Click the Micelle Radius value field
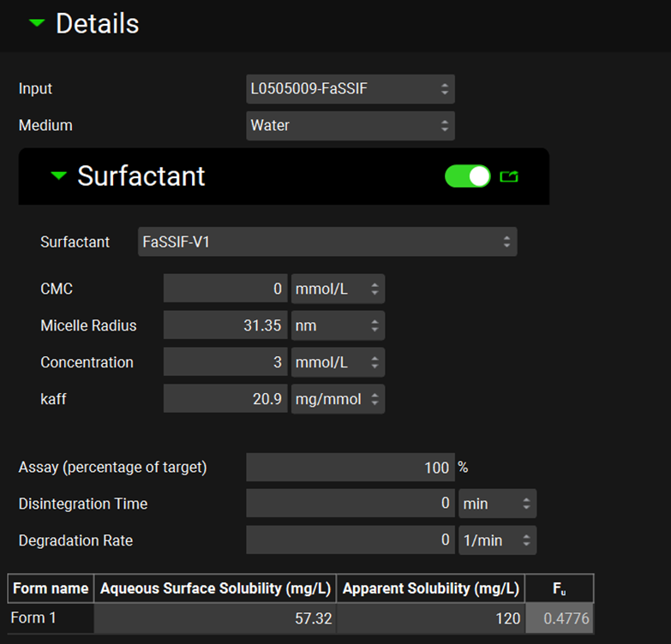 [225, 326]
